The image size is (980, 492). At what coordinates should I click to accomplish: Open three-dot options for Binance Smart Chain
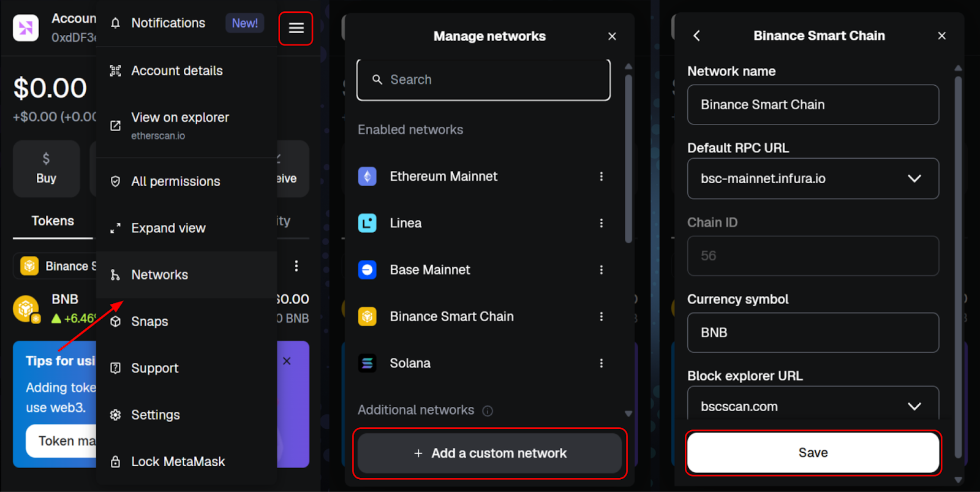(601, 316)
